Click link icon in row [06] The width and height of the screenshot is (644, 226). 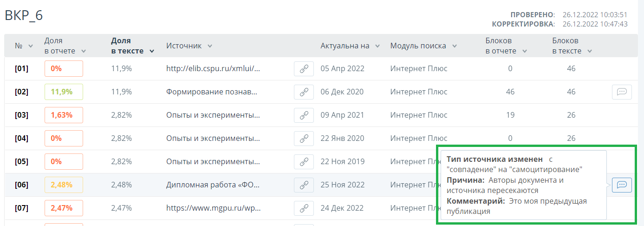coord(304,185)
